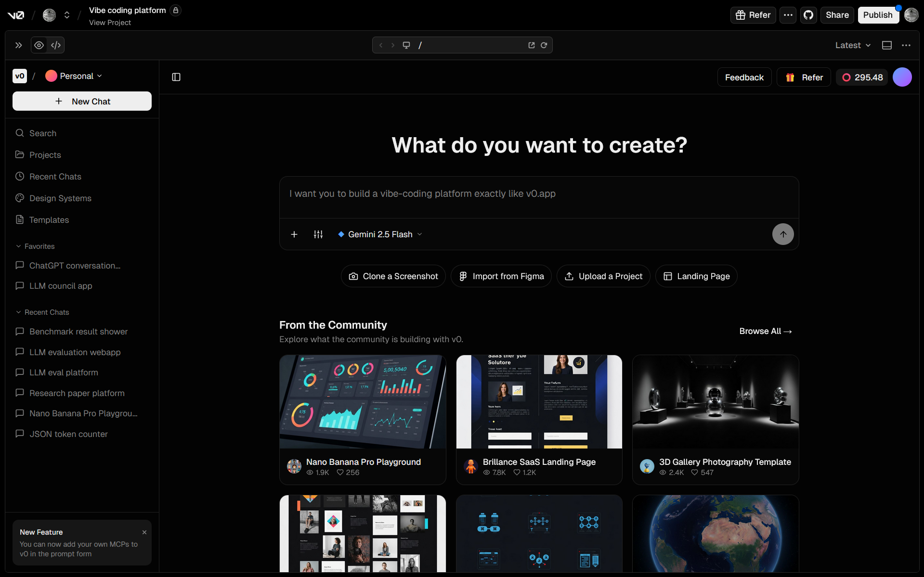This screenshot has width=924, height=577.
Task: Switch to preview eye view
Action: pyautogui.click(x=39, y=45)
